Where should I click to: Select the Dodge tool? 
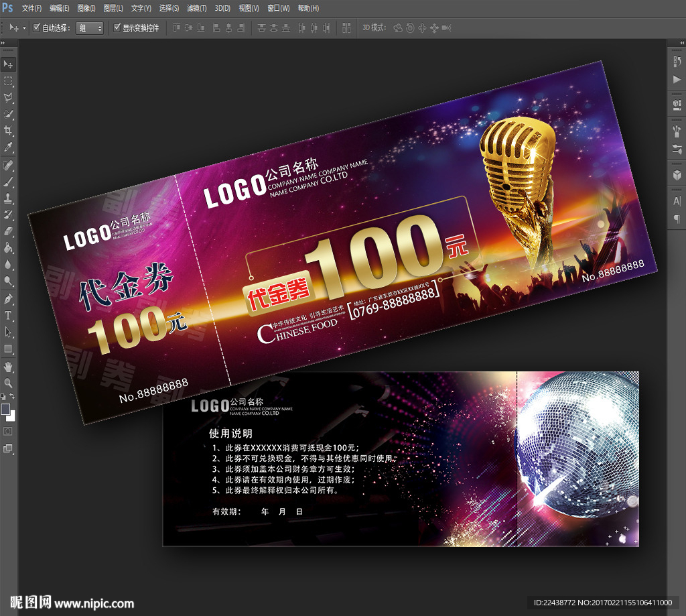tap(8, 281)
